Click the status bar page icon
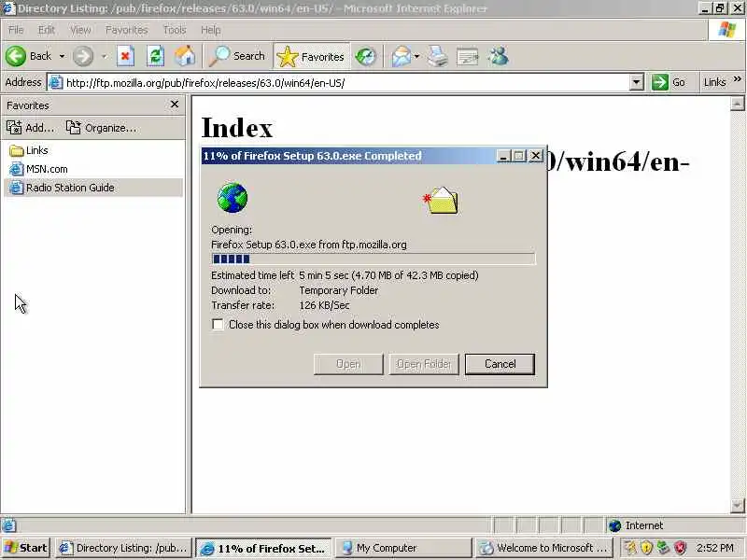Viewport: 747px width, 560px height. point(8,525)
